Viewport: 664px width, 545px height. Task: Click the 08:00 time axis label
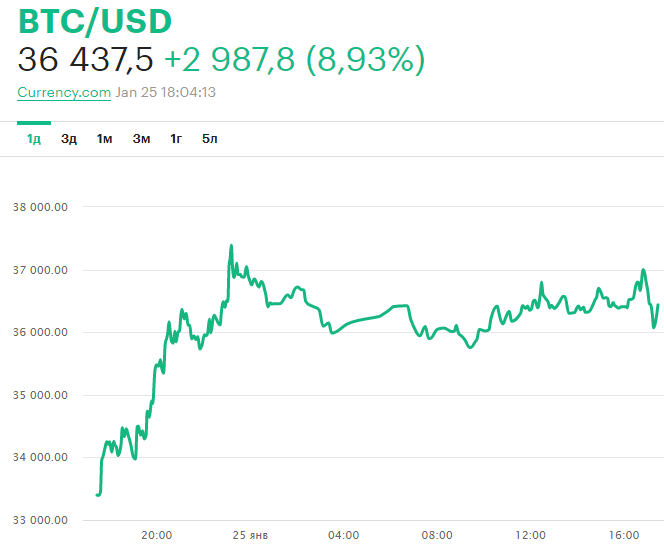[437, 535]
